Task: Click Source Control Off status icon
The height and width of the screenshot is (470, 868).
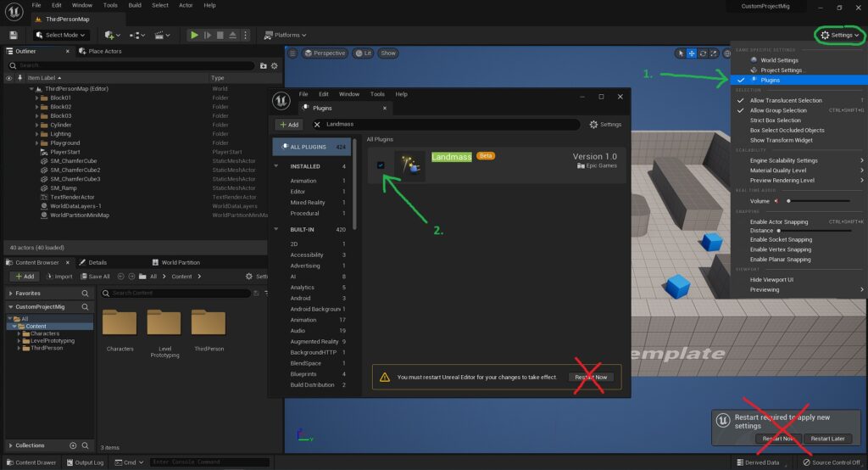Action: pyautogui.click(x=832, y=462)
